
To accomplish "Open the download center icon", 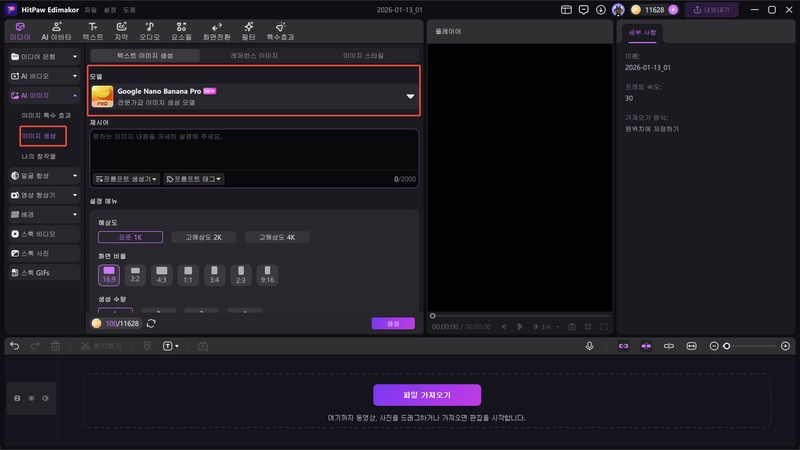I will (601, 10).
